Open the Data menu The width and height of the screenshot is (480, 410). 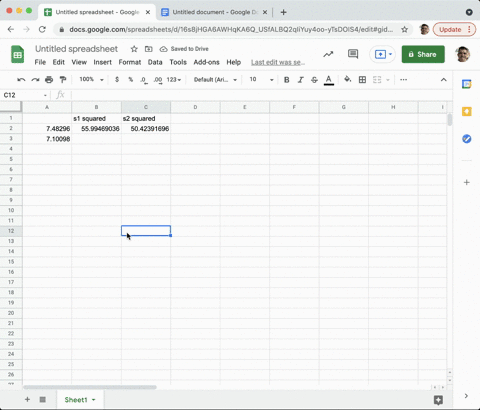coord(155,62)
